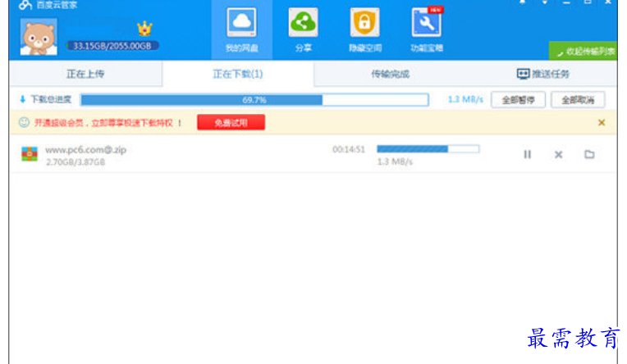Click the blue 1.3 MB/s total speed
Viewport: 627px width, 364px height.
pos(465,99)
